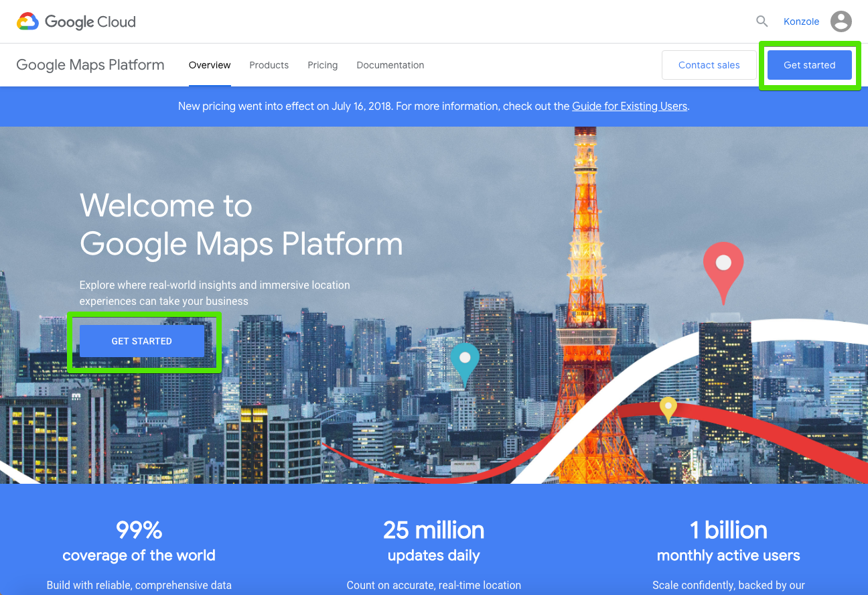Open the Konzole link
Image resolution: width=868 pixels, height=595 pixels.
801,21
